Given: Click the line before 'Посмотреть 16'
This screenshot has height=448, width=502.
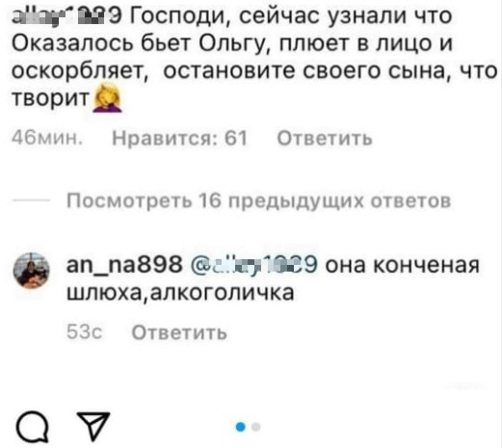Looking at the screenshot, I should pos(31,200).
